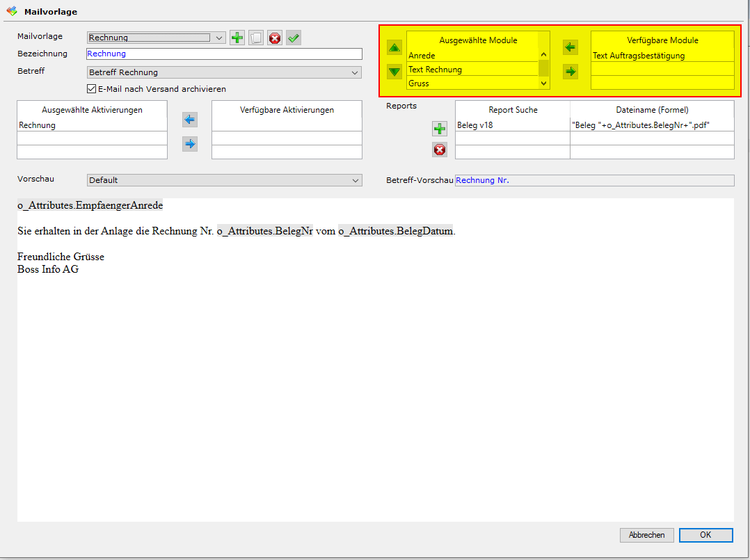Move selected module up with green arrow
This screenshot has width=750, height=560.
394,47
